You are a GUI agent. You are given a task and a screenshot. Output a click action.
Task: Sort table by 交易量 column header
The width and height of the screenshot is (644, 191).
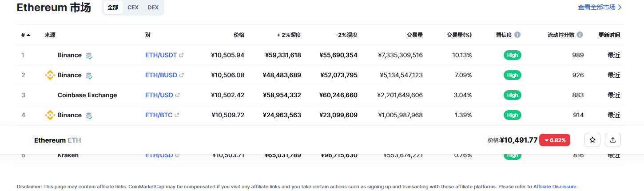(x=414, y=35)
